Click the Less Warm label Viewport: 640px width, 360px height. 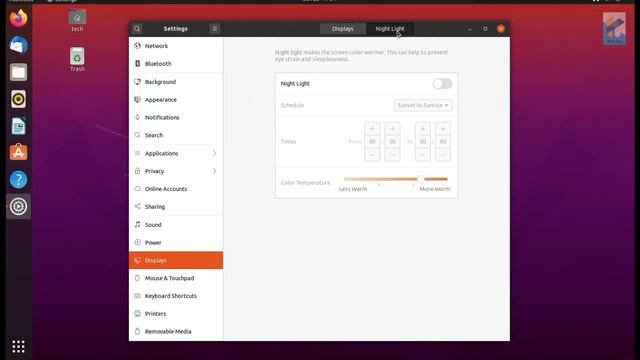353,189
